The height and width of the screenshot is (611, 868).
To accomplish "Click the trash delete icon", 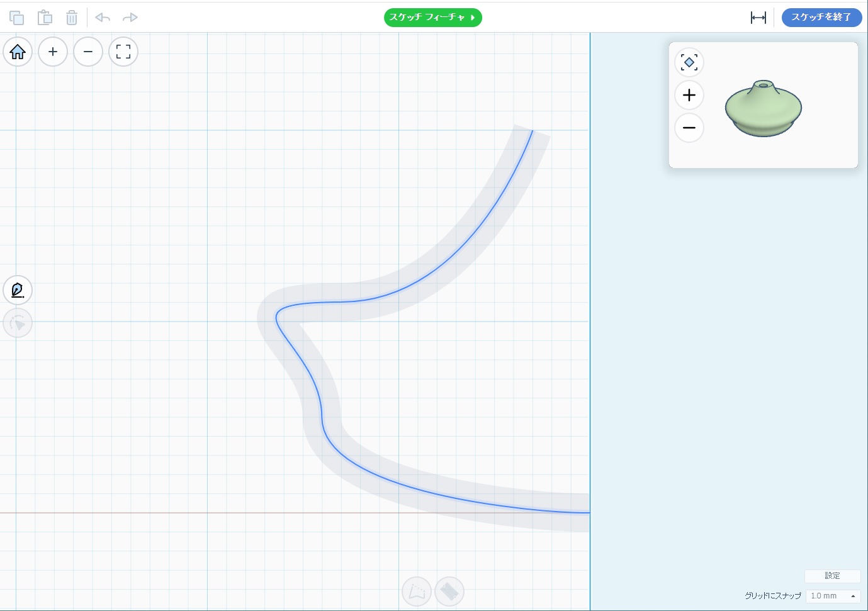I will tap(72, 18).
